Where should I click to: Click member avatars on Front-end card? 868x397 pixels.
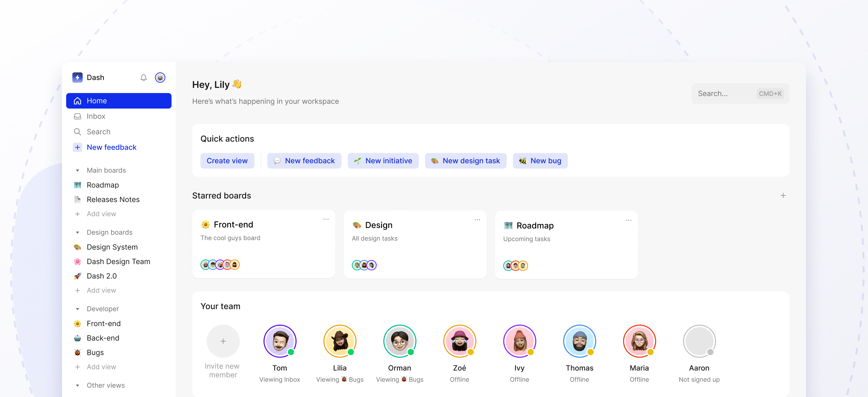pyautogui.click(x=220, y=265)
